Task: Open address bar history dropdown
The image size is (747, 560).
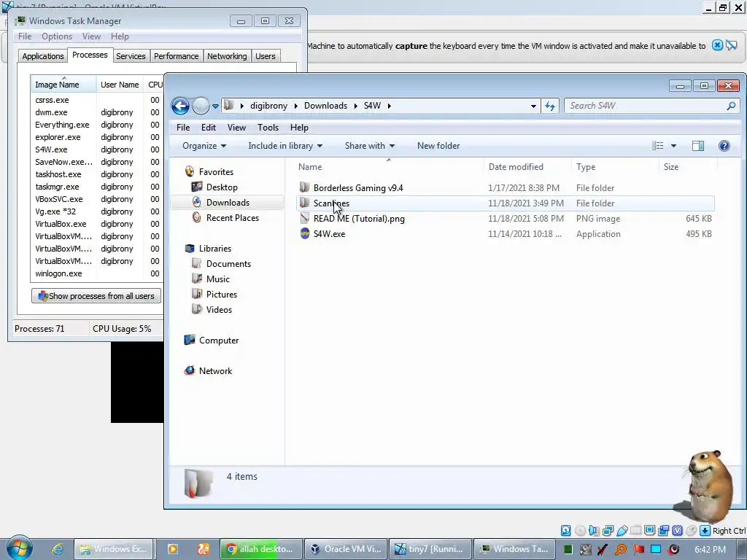Action: click(533, 106)
